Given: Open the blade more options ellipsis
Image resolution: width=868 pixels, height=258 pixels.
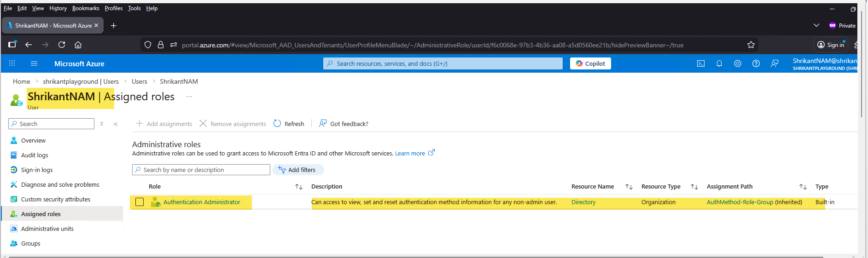Looking at the screenshot, I should tap(189, 97).
